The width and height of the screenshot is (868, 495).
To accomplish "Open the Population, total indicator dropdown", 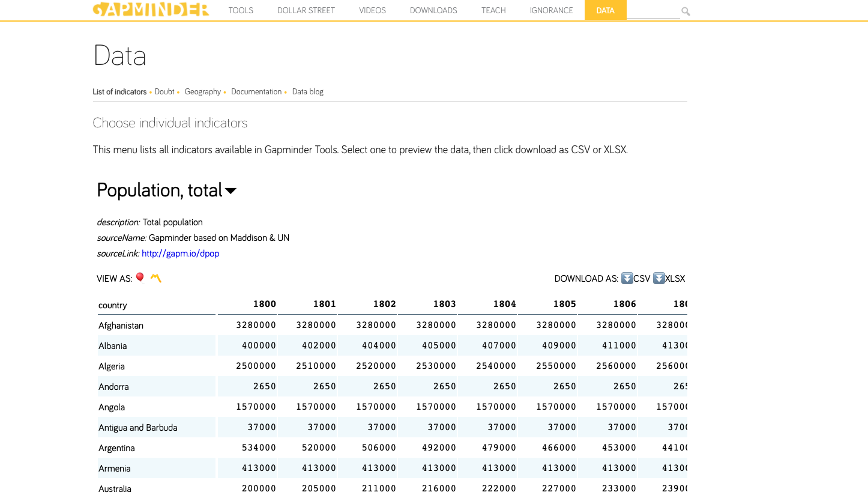I will click(x=167, y=190).
